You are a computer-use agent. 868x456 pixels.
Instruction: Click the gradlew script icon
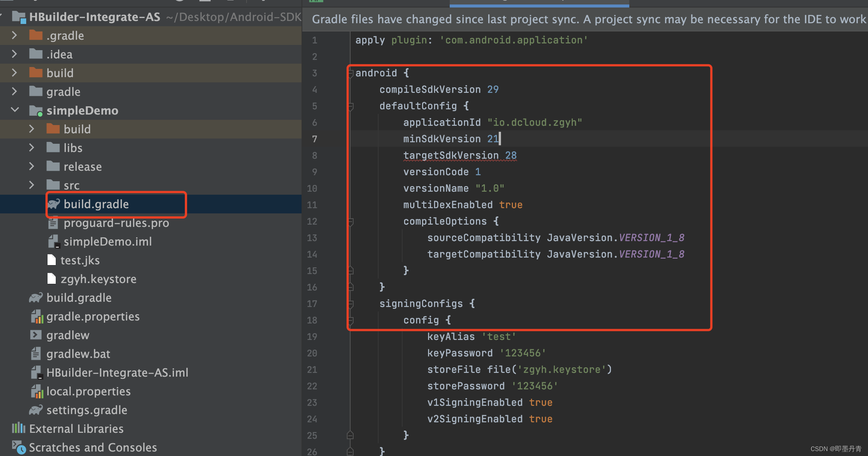point(36,335)
